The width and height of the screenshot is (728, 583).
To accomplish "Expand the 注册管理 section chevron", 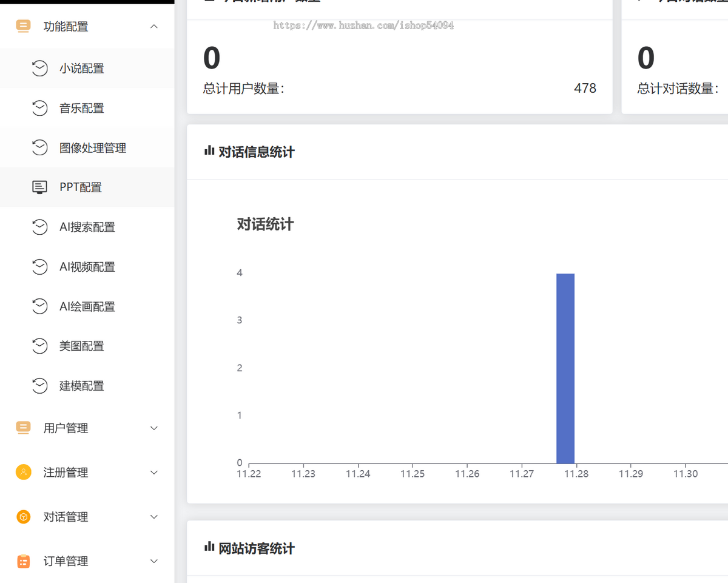I will coord(154,473).
